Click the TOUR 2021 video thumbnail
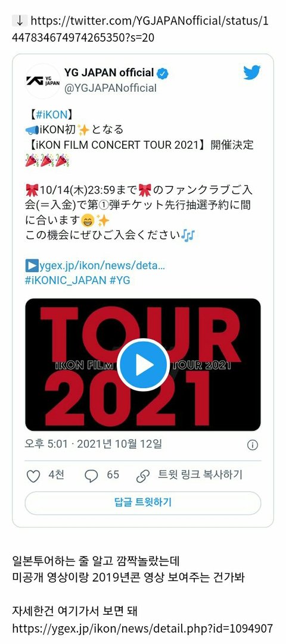Viewport: 286px width, 644px height. click(143, 365)
